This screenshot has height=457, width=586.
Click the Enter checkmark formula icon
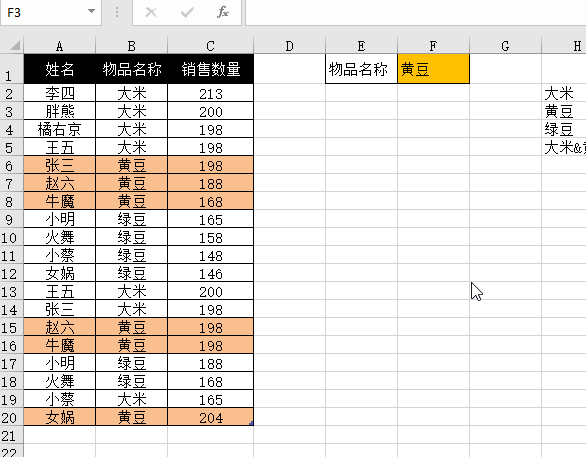(x=187, y=12)
